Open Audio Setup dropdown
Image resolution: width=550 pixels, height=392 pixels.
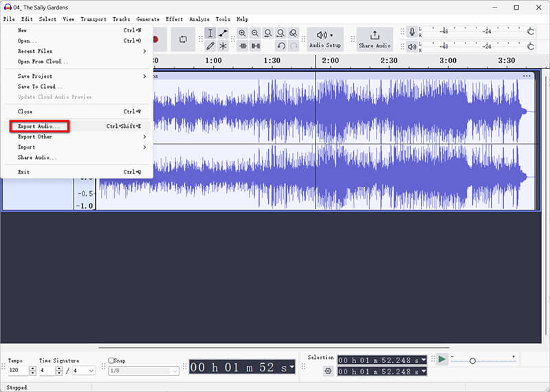[325, 39]
